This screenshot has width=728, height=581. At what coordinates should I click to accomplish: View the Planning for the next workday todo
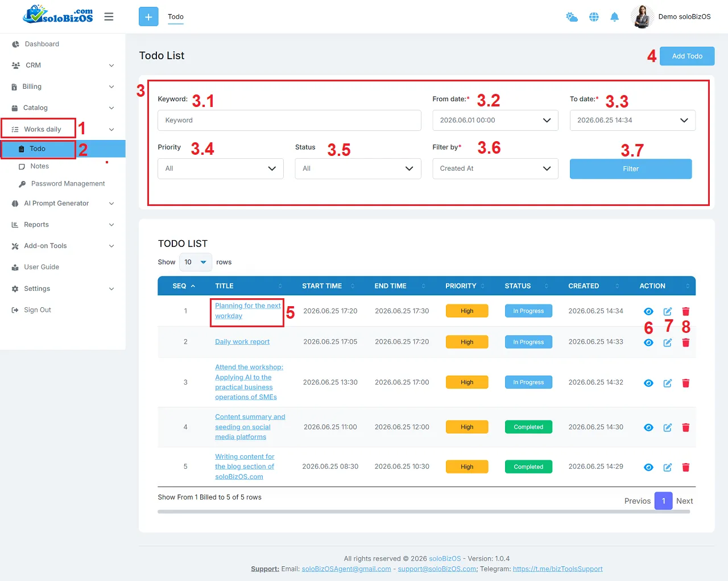click(648, 311)
